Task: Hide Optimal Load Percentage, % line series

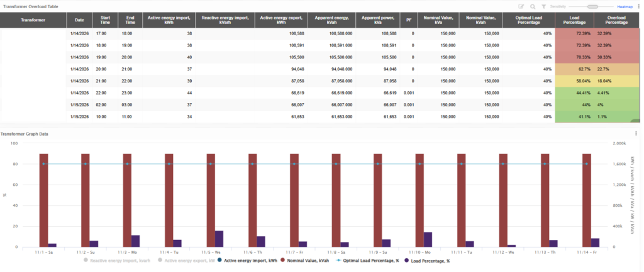Action: tap(367, 260)
